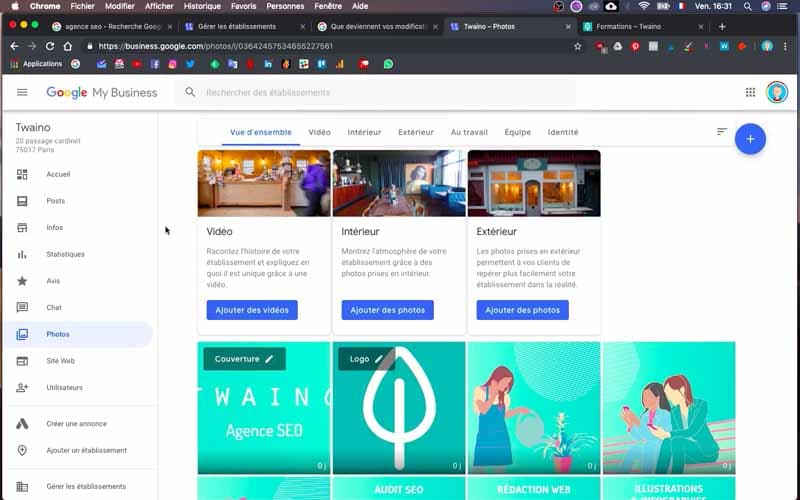Viewport: 800px width, 500px height.
Task: Click the Photos gallery icon in sidebar
Action: 22,334
